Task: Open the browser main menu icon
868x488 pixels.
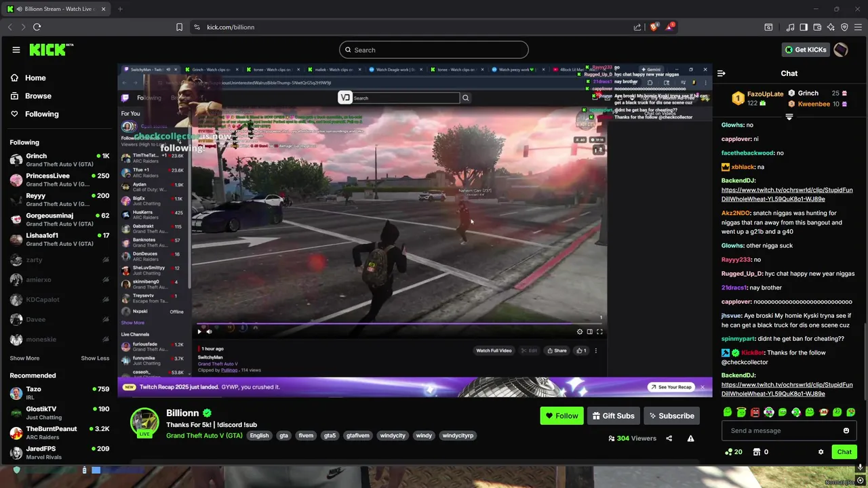Action: tap(858, 27)
